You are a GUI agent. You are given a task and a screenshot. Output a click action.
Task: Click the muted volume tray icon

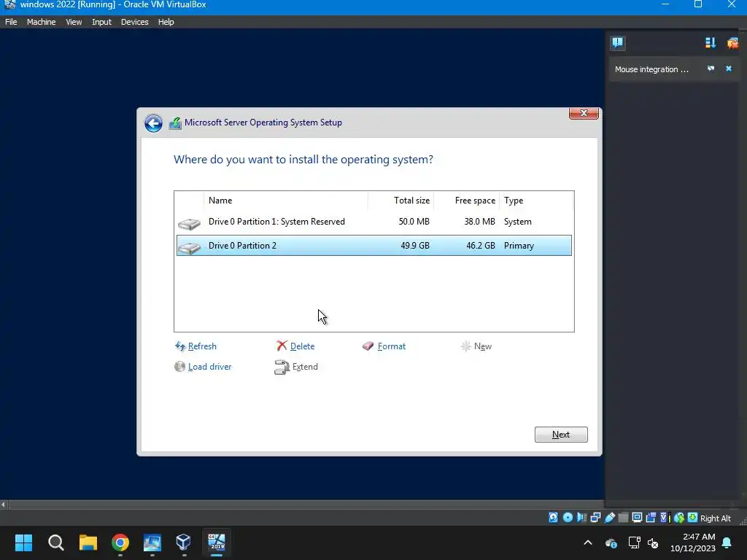coord(653,542)
